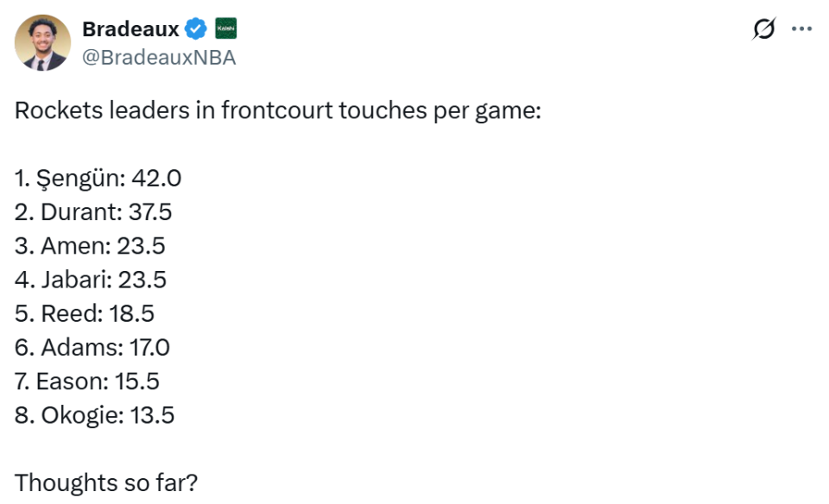Select the 'Reed: 18.5' line

(x=85, y=313)
